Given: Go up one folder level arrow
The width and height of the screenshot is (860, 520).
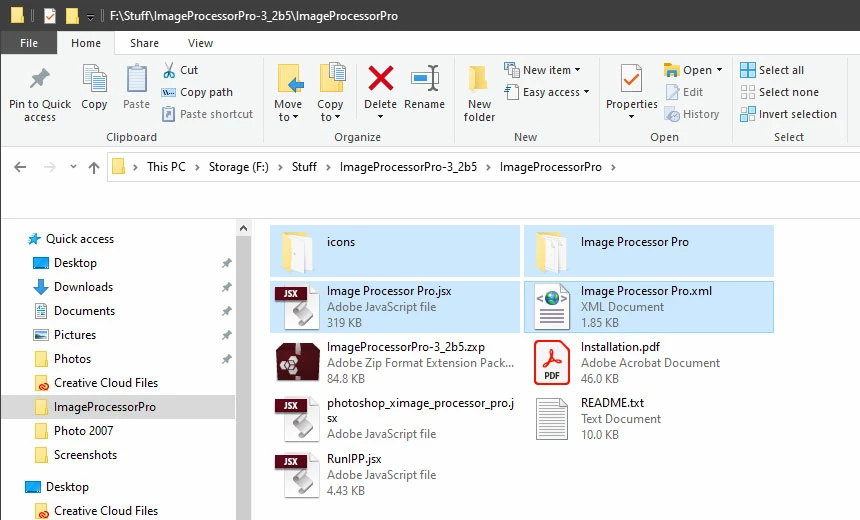Looking at the screenshot, I should point(94,167).
